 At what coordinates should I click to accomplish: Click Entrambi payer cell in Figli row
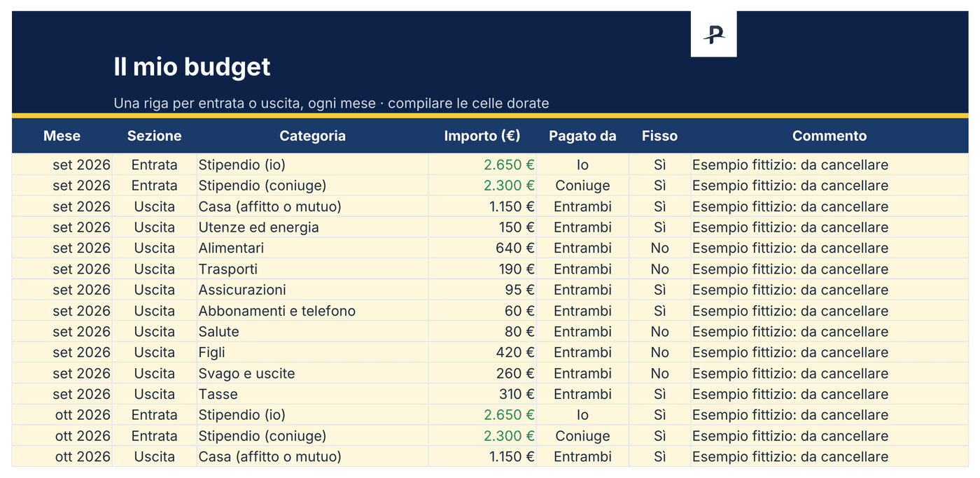pos(582,353)
